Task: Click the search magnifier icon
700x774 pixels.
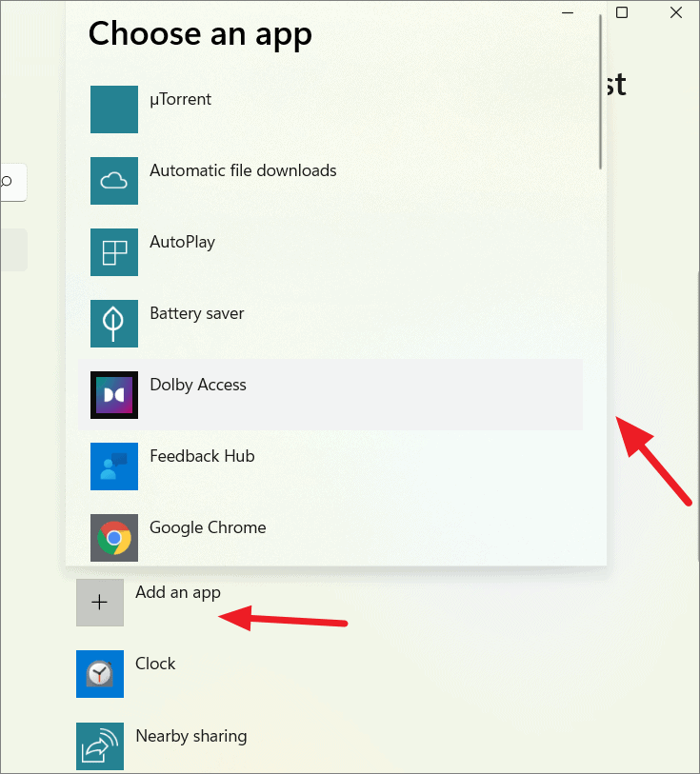Action: pyautogui.click(x=7, y=182)
